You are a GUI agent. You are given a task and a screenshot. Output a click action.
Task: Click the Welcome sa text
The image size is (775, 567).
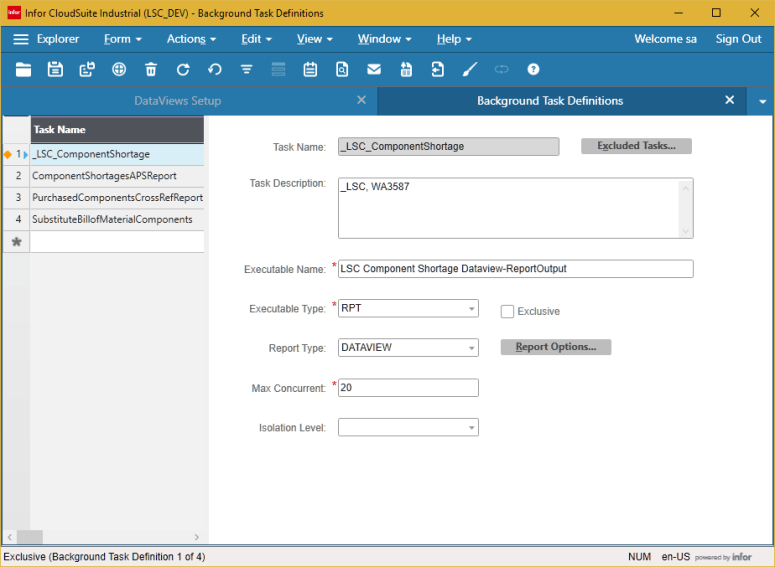tap(665, 39)
